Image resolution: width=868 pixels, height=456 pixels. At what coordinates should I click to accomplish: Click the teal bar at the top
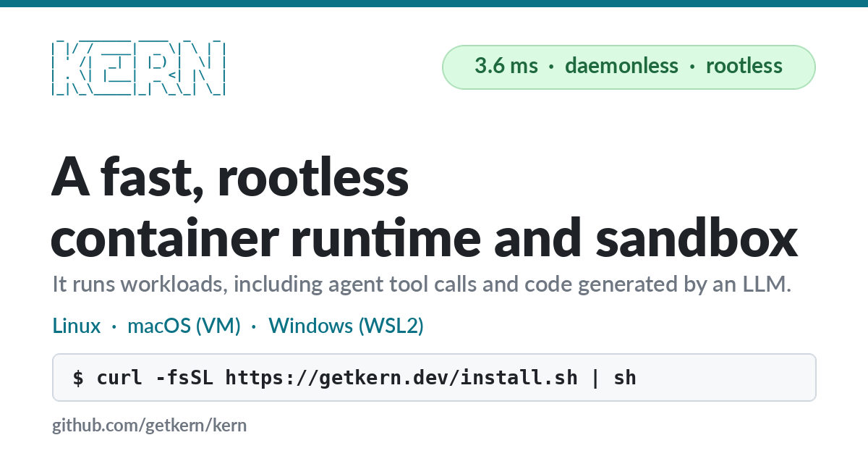click(x=434, y=4)
